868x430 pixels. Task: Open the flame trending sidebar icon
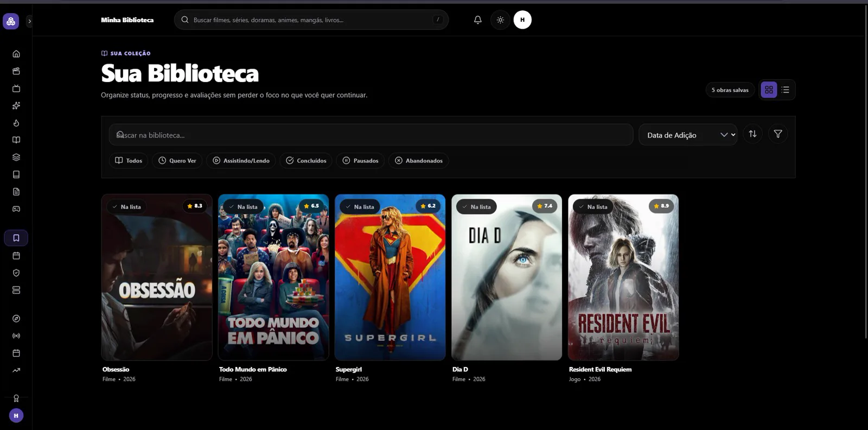pyautogui.click(x=16, y=123)
